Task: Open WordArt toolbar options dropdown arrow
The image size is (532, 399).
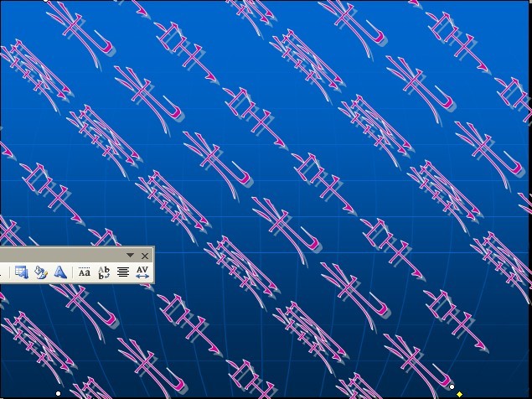Action: (x=131, y=255)
